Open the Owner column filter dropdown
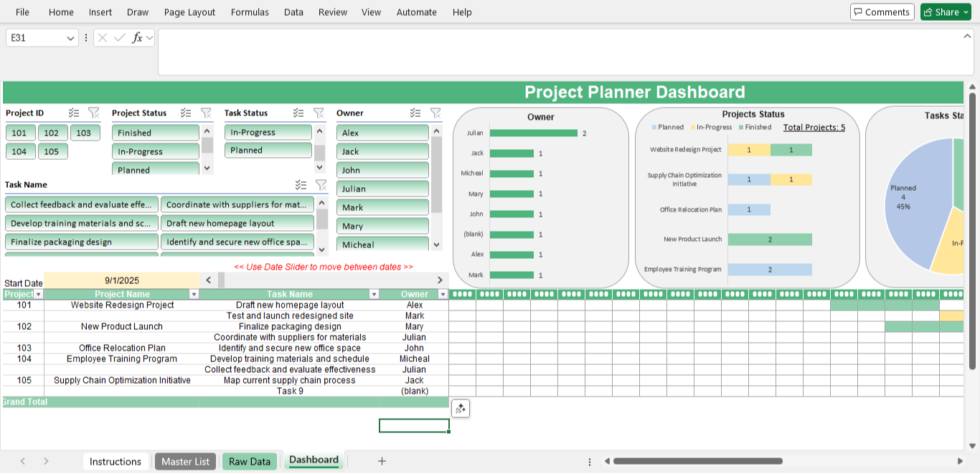Image resolution: width=980 pixels, height=474 pixels. pos(442,294)
